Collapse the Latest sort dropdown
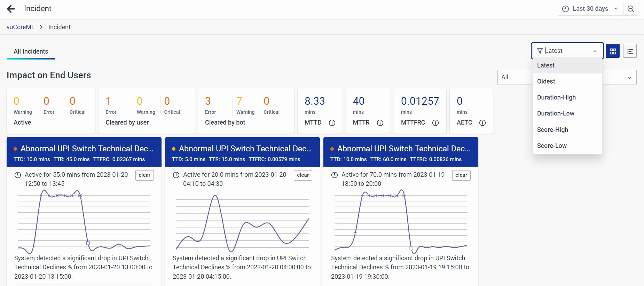 pos(595,51)
